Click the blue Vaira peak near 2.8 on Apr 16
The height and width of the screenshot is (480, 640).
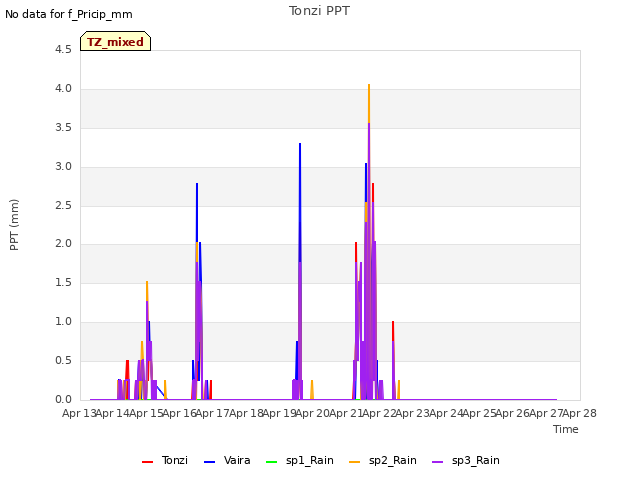coord(197,184)
